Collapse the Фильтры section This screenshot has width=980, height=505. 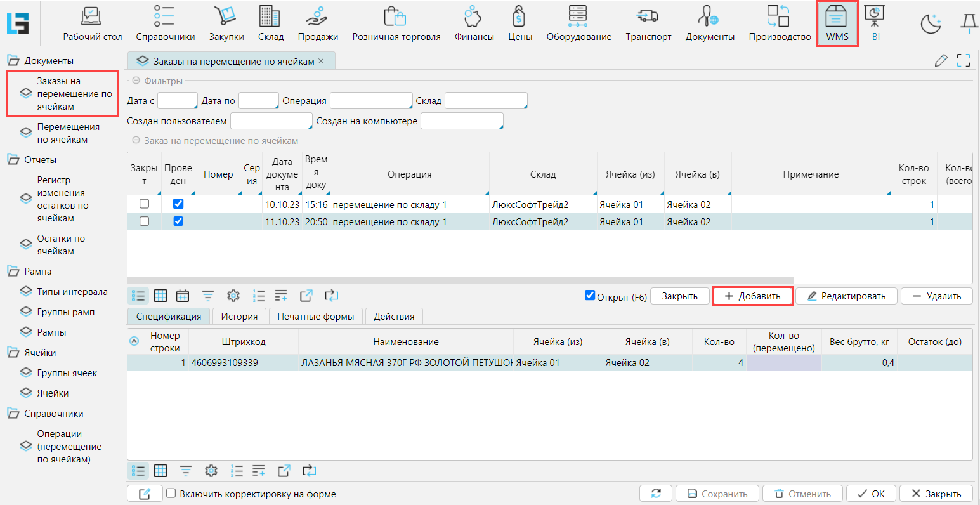coord(136,81)
